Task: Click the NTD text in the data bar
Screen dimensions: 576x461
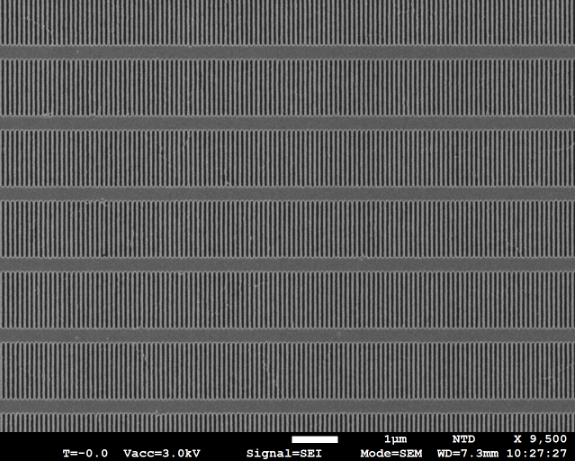Action: [464, 439]
